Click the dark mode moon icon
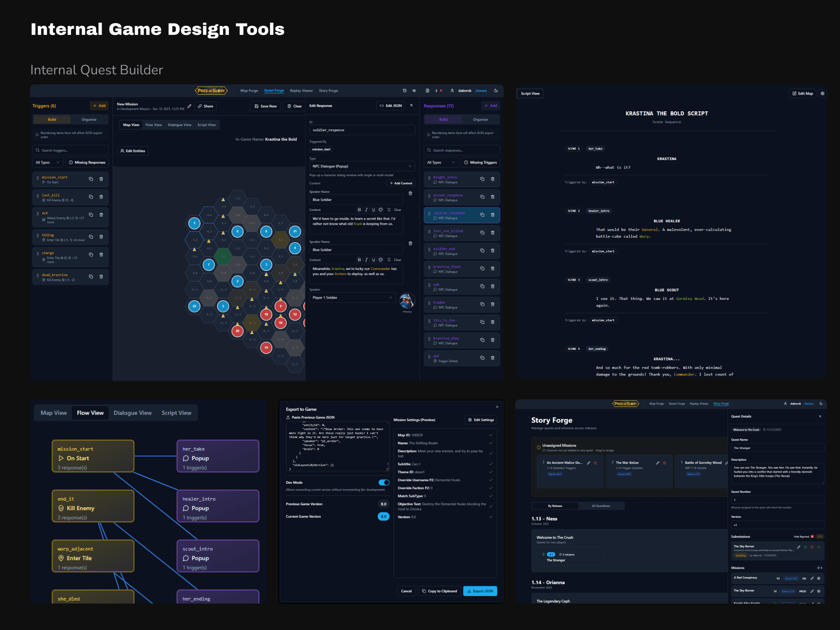The height and width of the screenshot is (630, 840). [x=496, y=91]
